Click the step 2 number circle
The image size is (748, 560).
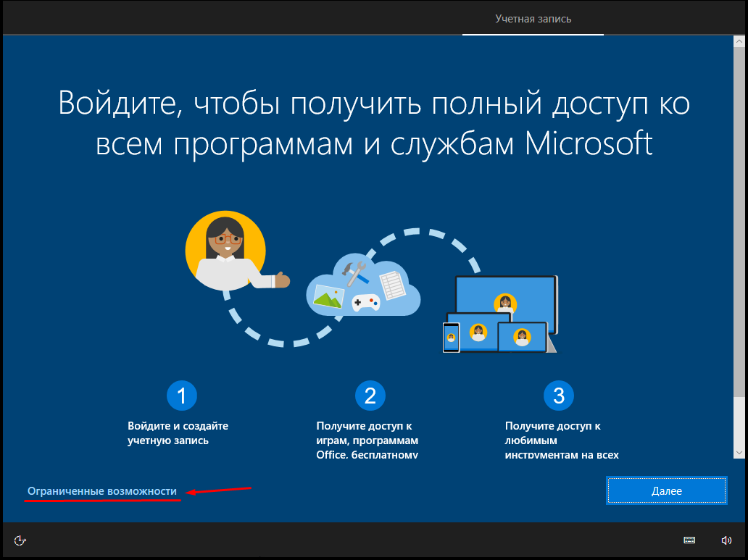point(370,396)
